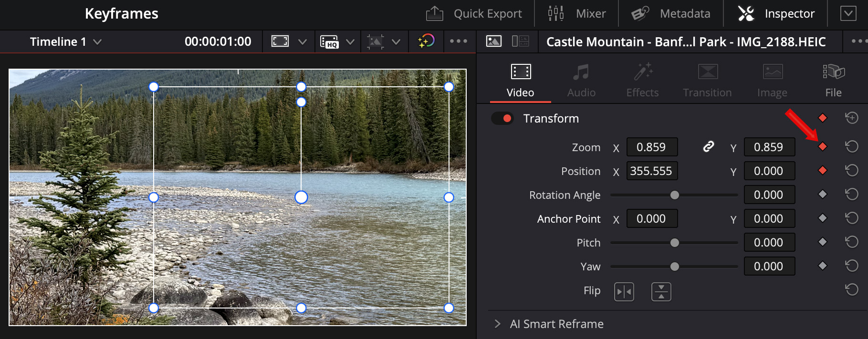Reset the Zoom parameter
The image size is (868, 339).
851,147
